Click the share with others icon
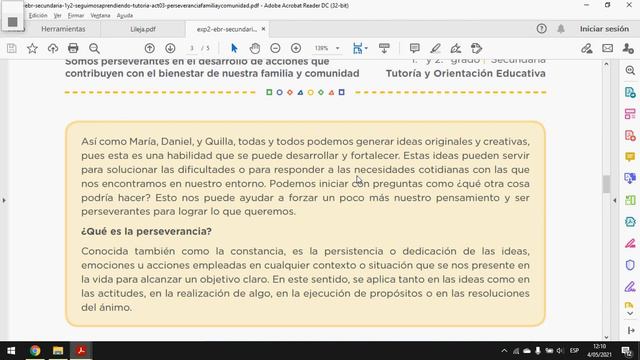The image size is (640, 360). tap(628, 49)
